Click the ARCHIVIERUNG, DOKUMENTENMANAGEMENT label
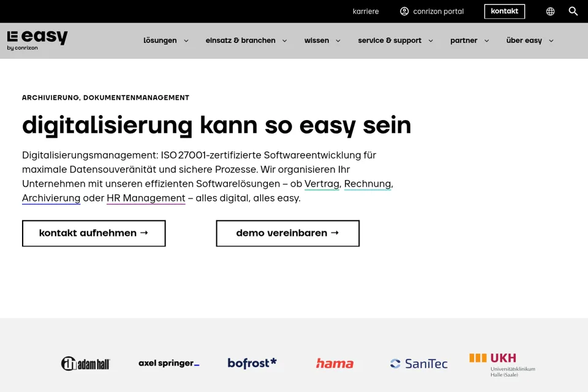 point(106,98)
